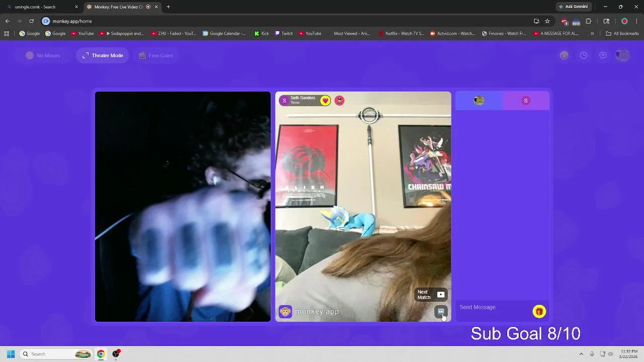Open the browser extensions puzzle icon

coord(588,21)
